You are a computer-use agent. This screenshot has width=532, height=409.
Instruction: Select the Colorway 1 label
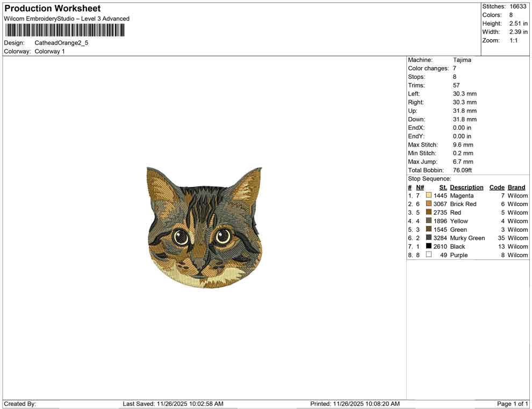(x=49, y=52)
